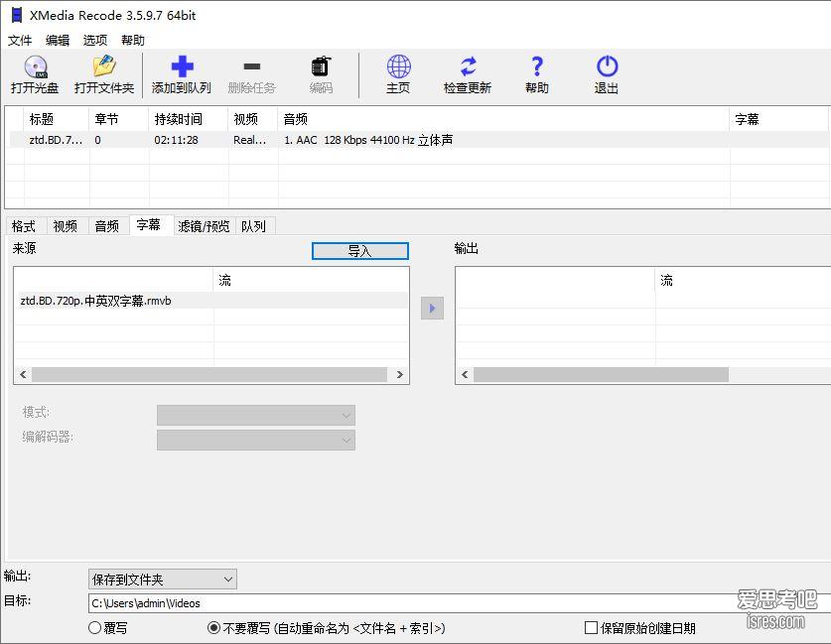Image resolution: width=831 pixels, height=644 pixels.
Task: Select the 覆写 overwrite radio button
Action: tap(95, 628)
